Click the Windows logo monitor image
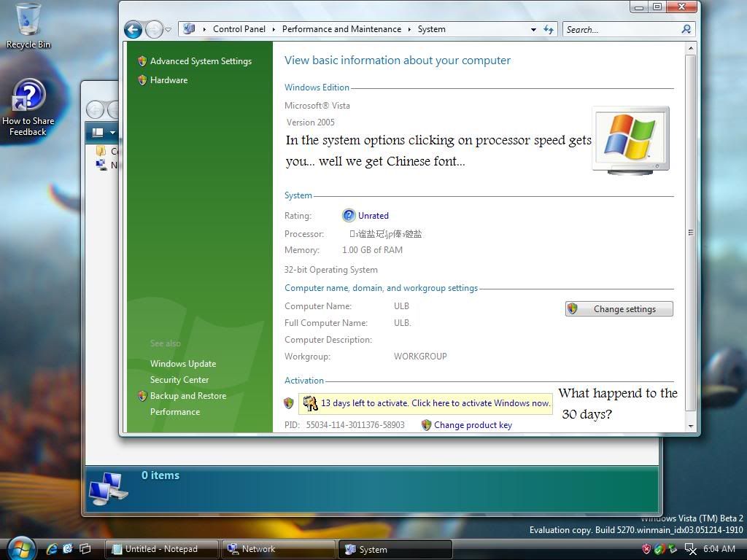The image size is (747, 560). (x=631, y=140)
